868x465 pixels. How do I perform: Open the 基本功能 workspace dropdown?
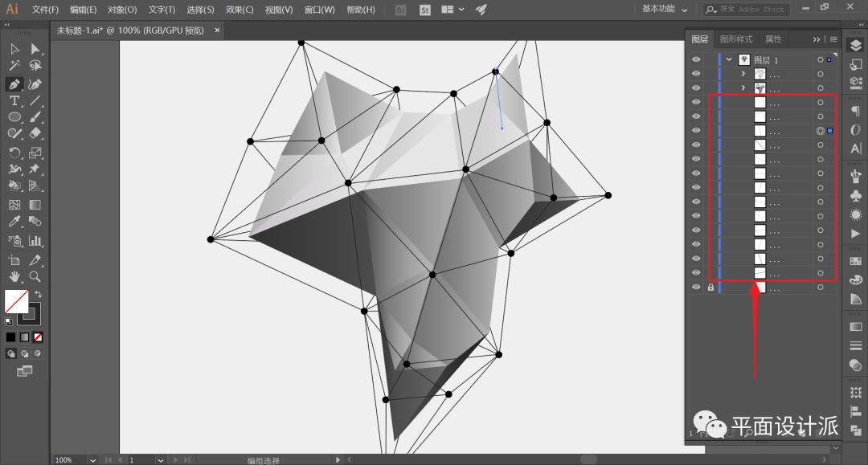coord(664,10)
